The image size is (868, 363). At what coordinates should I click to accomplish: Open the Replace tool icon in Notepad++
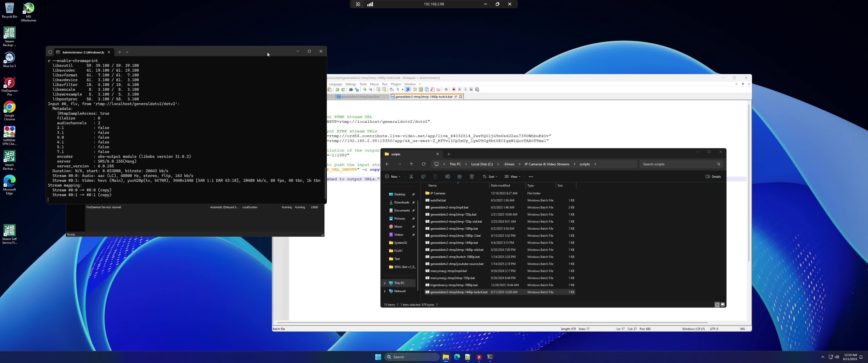tap(357, 89)
